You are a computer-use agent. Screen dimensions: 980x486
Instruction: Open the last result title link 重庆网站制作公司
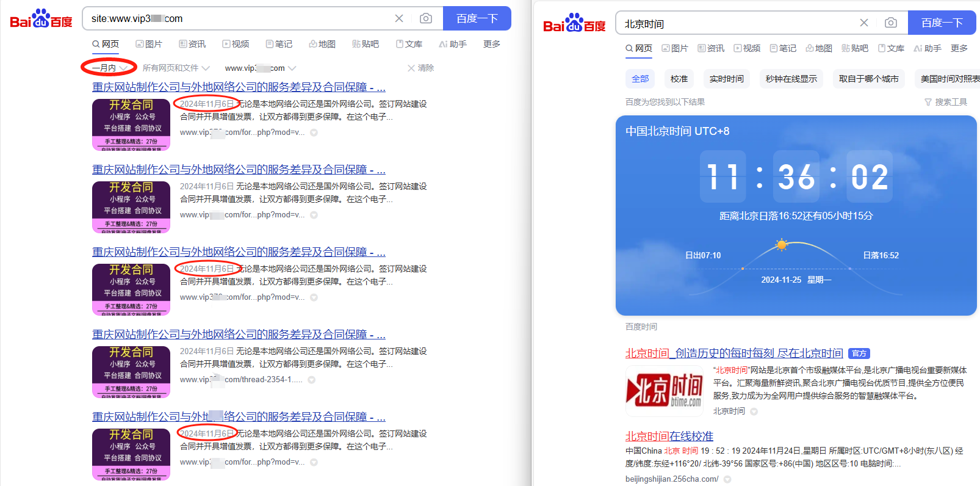coord(239,417)
